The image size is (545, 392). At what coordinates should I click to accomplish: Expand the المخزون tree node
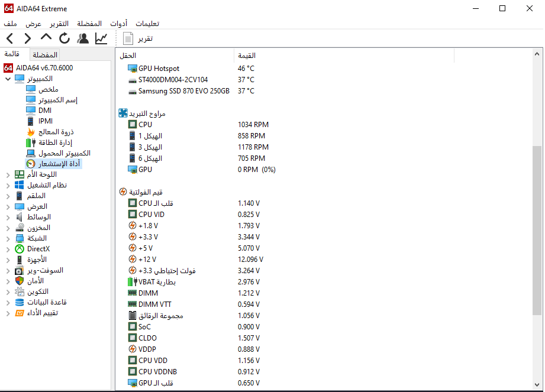pos(8,228)
